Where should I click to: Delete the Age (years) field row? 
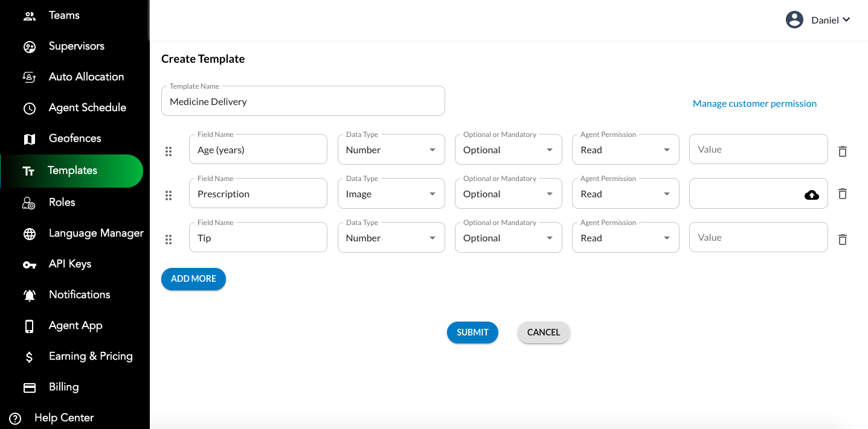coord(843,151)
